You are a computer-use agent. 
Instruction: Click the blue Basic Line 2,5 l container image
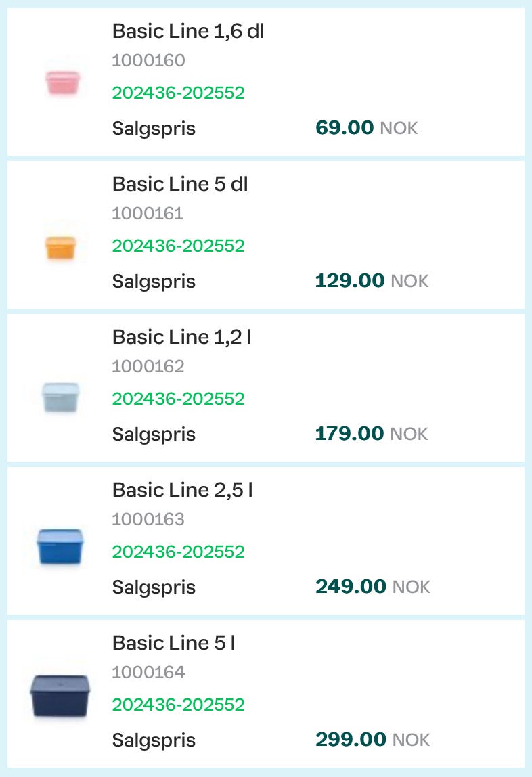click(x=60, y=547)
